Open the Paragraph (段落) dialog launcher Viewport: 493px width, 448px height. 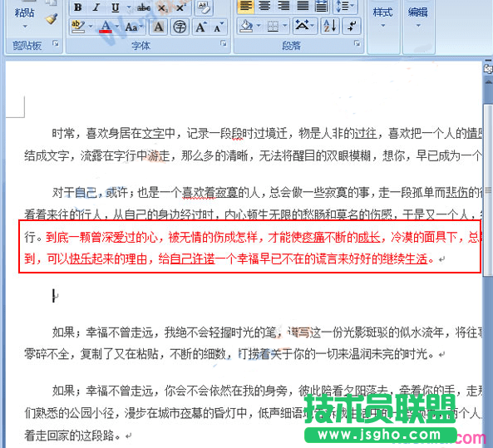click(357, 44)
